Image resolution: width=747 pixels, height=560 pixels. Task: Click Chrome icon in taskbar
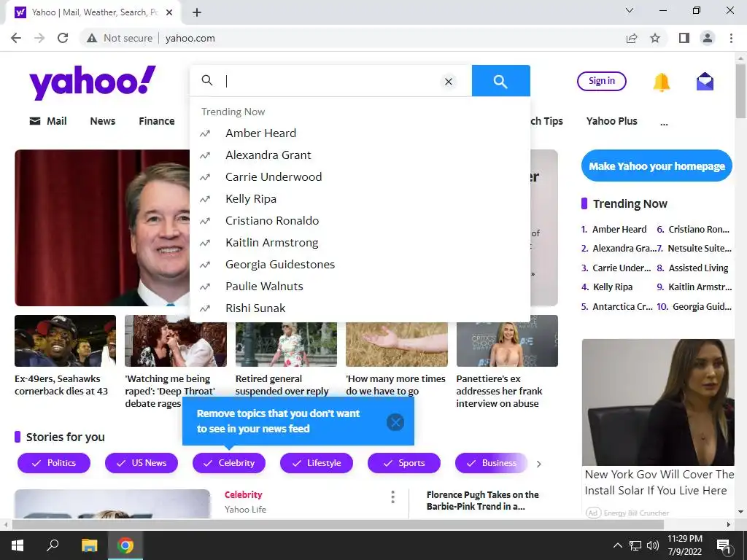click(125, 545)
